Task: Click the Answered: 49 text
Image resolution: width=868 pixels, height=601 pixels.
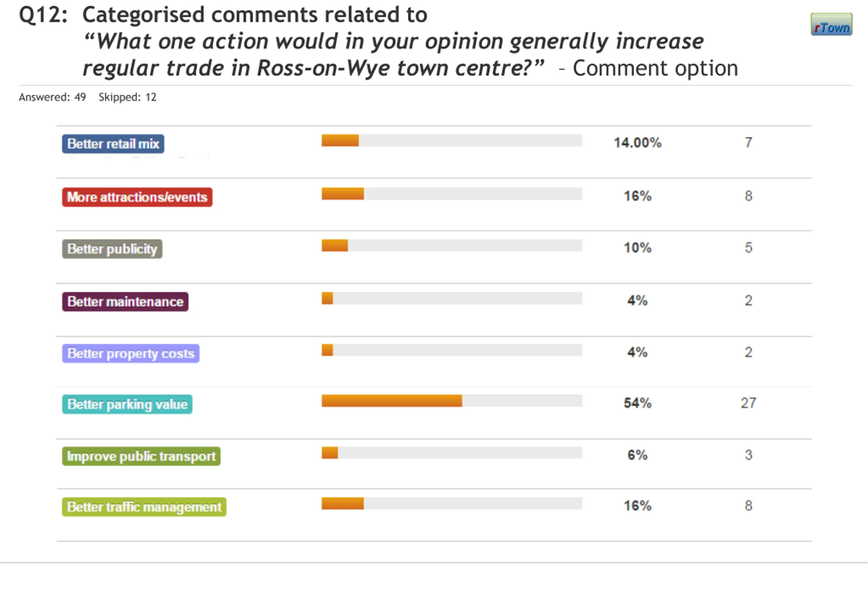Action: click(52, 97)
